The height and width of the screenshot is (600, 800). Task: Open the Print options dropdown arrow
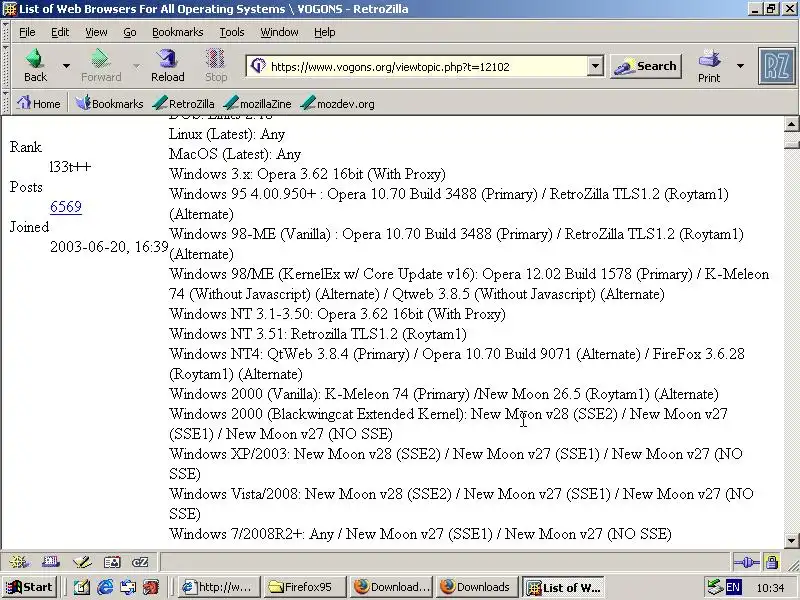pyautogui.click(x=740, y=66)
